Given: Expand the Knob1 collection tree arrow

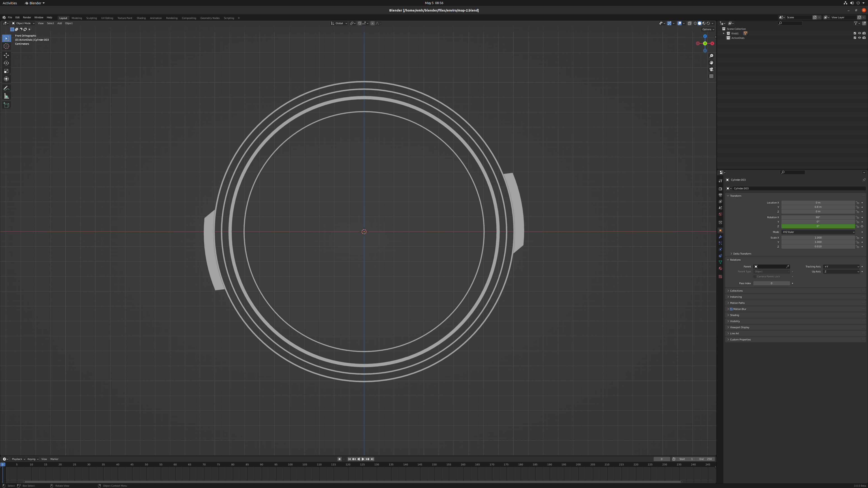Looking at the screenshot, I should pos(724,33).
